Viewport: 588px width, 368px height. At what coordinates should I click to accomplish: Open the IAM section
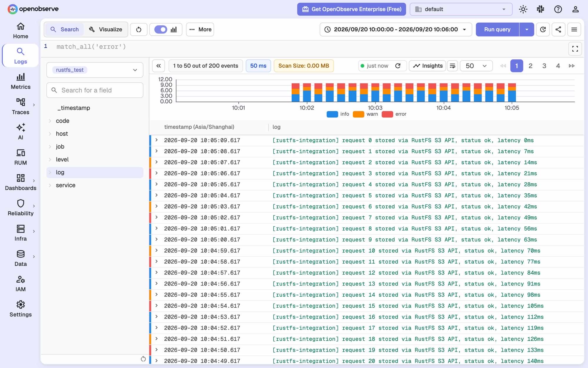(x=20, y=284)
